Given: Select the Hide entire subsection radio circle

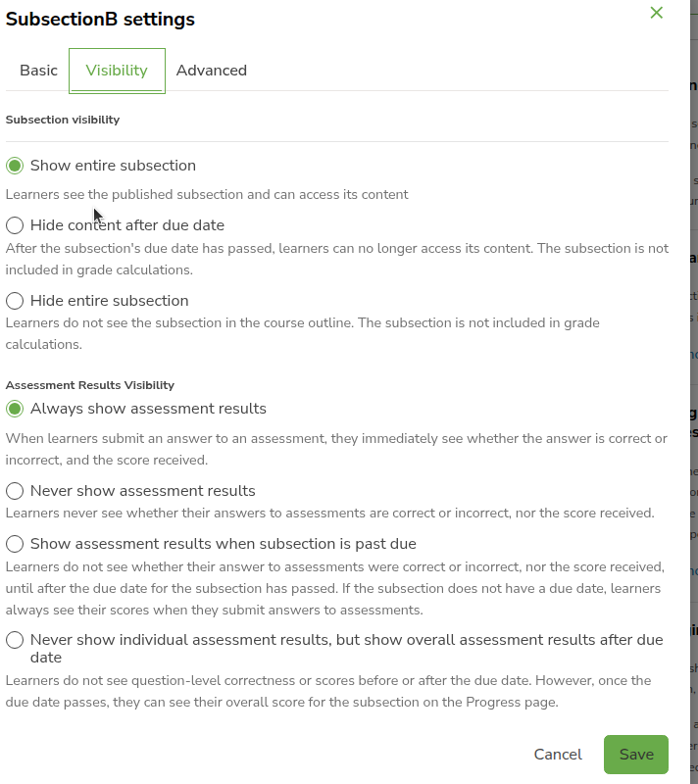Looking at the screenshot, I should (15, 301).
